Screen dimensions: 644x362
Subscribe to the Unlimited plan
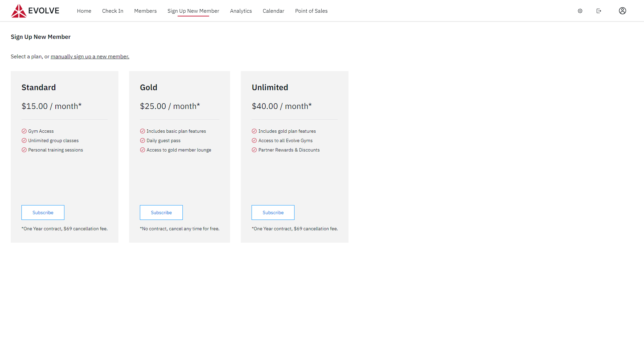click(273, 212)
